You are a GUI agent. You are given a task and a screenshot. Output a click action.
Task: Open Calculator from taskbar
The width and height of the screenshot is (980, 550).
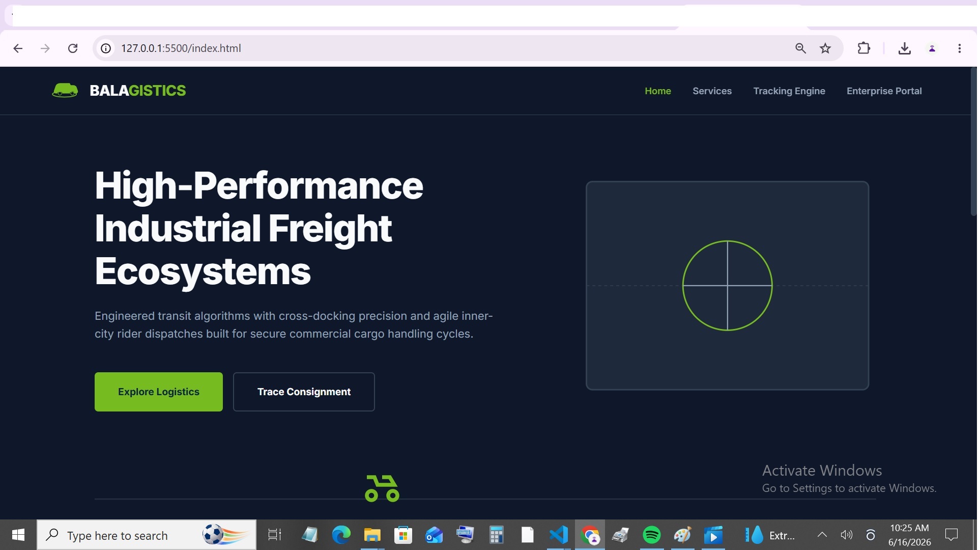click(496, 535)
